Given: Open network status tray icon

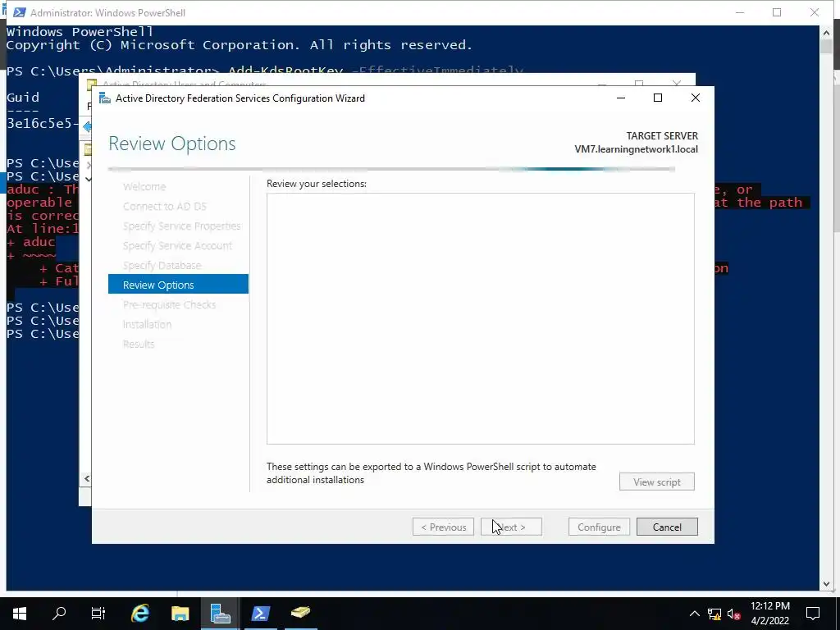Looking at the screenshot, I should pyautogui.click(x=714, y=614).
